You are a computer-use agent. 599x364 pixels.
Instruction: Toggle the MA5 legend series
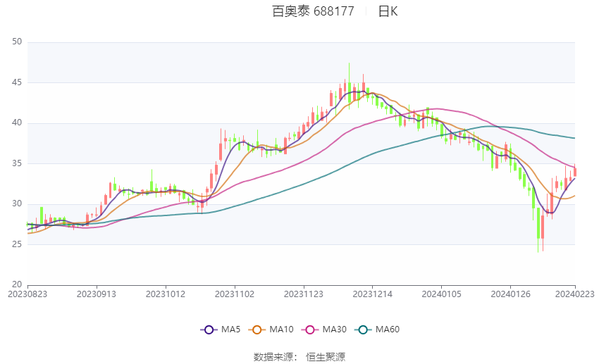pos(221,330)
